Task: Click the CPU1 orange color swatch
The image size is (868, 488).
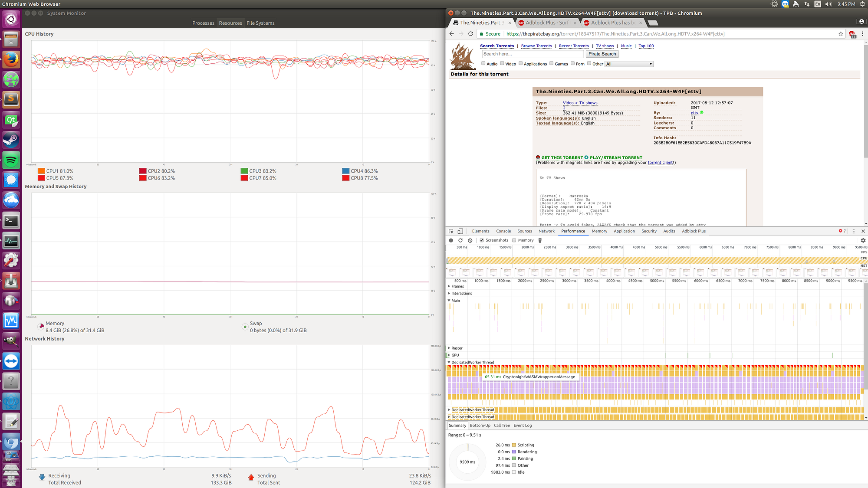Action: coord(41,171)
